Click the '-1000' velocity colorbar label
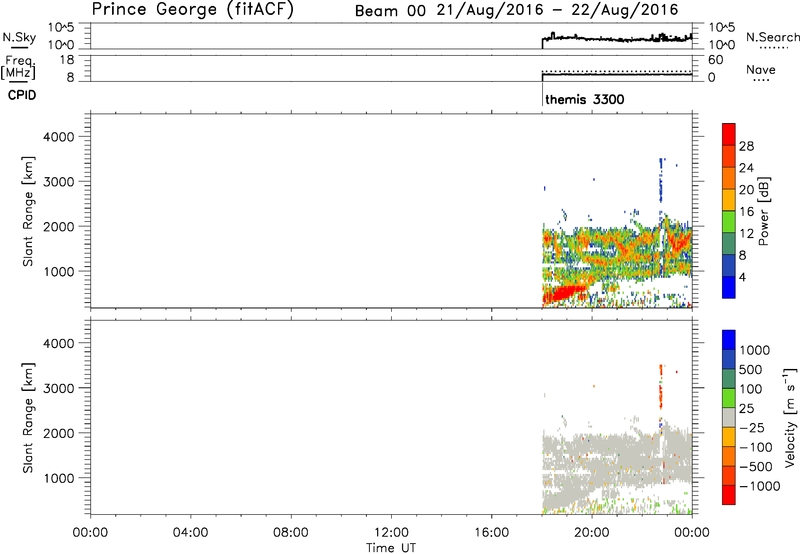The height and width of the screenshot is (554, 800). [x=759, y=486]
